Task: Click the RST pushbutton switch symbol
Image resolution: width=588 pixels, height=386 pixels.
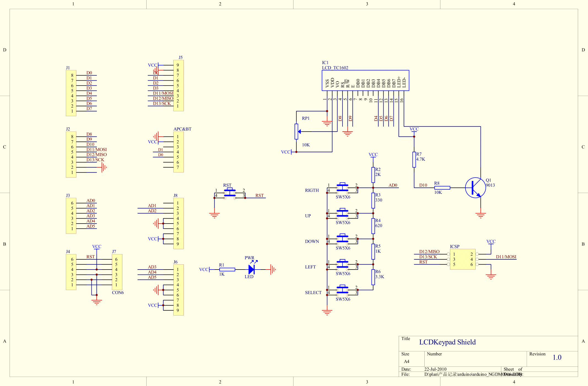Action: (x=230, y=193)
